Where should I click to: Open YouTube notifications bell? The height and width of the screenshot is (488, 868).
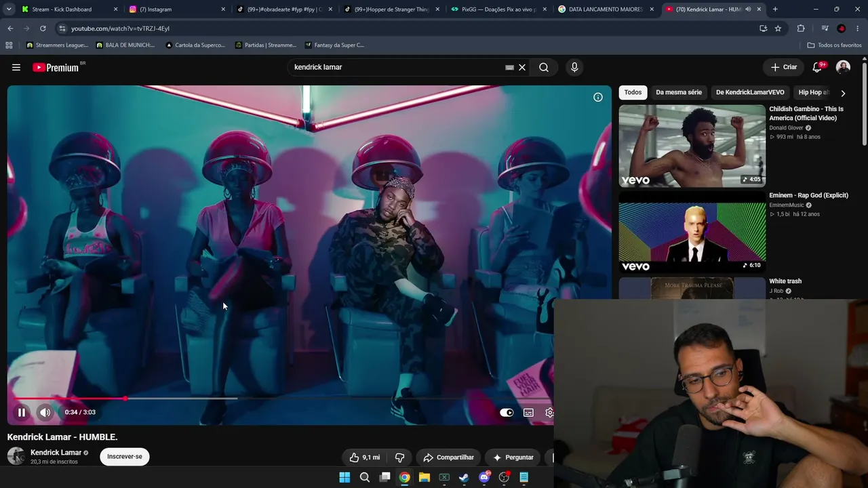[x=818, y=67]
